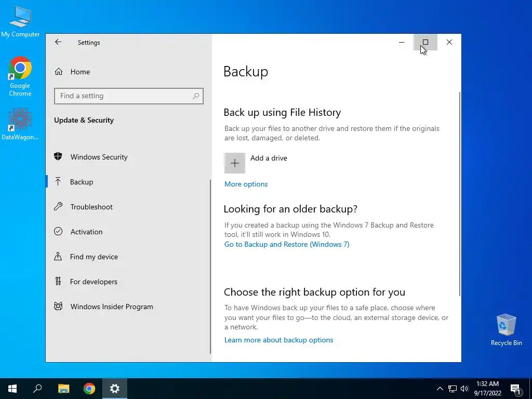Click the Add a drive label

tap(269, 158)
